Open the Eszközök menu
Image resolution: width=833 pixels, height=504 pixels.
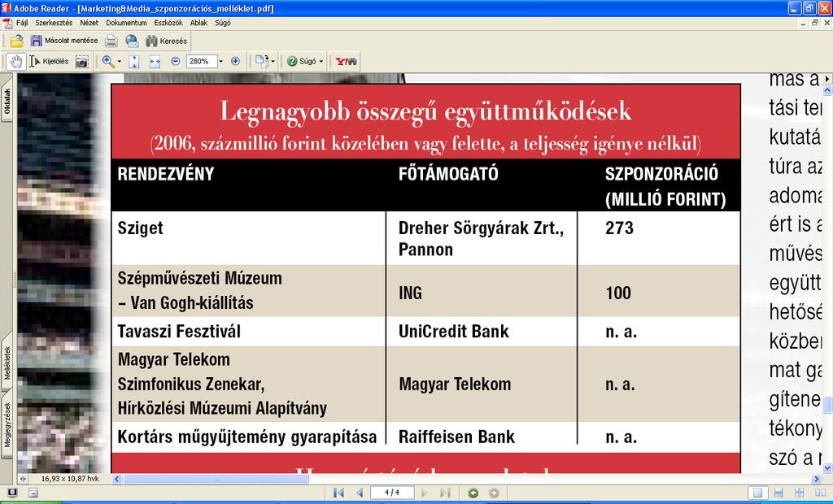[168, 23]
